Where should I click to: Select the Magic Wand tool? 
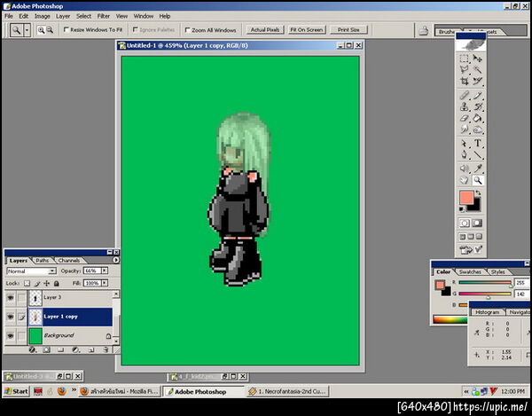point(477,70)
